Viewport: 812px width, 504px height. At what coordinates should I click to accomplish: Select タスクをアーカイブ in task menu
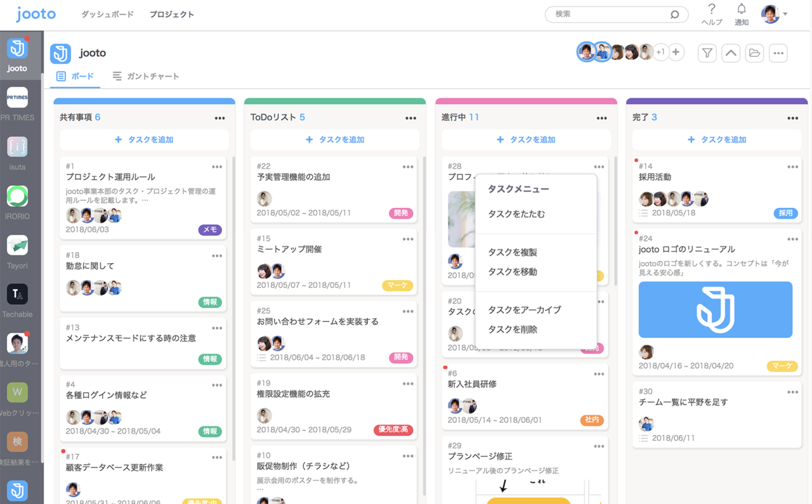(x=525, y=310)
